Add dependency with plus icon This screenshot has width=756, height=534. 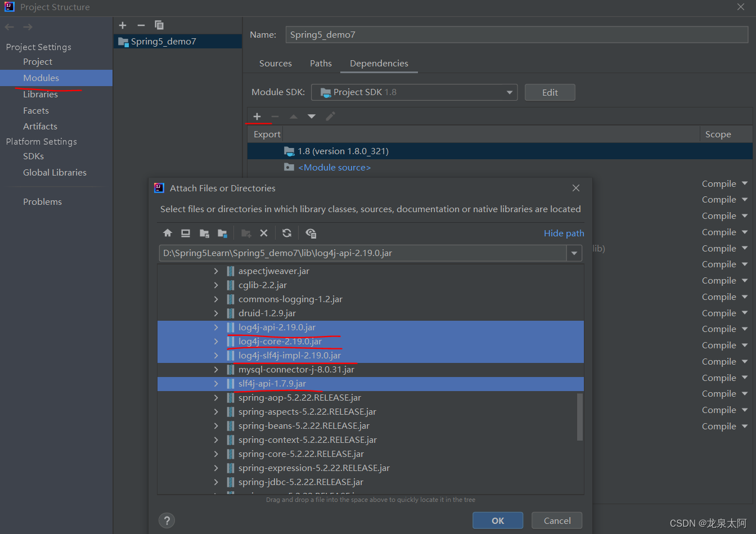click(257, 116)
